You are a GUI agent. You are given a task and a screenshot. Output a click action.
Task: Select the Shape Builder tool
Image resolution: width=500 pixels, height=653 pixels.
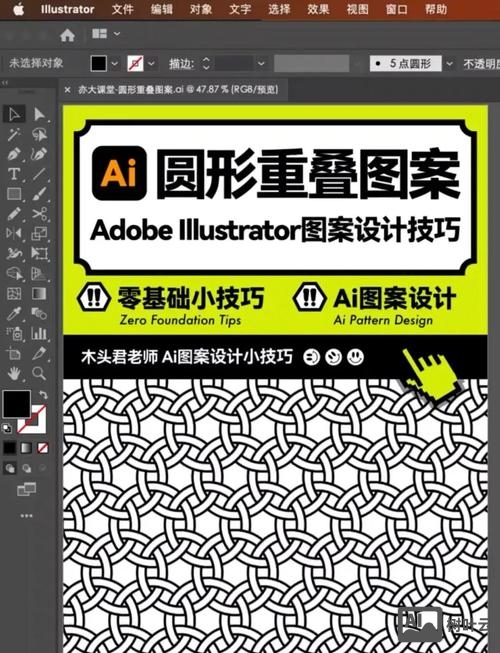(14, 274)
